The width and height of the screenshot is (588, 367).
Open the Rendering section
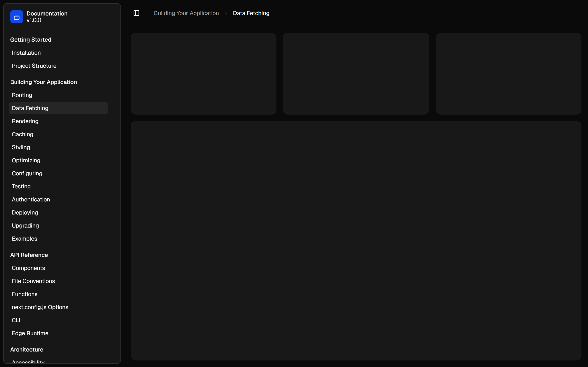click(25, 121)
